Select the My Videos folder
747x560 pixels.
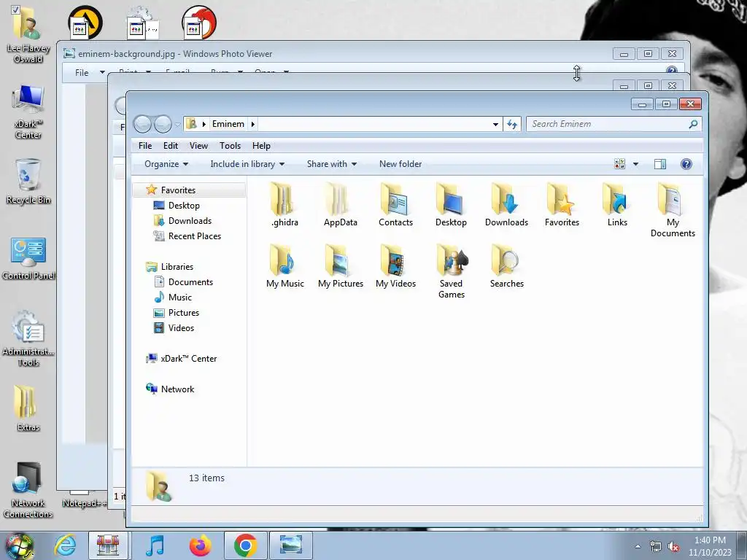tap(395, 265)
